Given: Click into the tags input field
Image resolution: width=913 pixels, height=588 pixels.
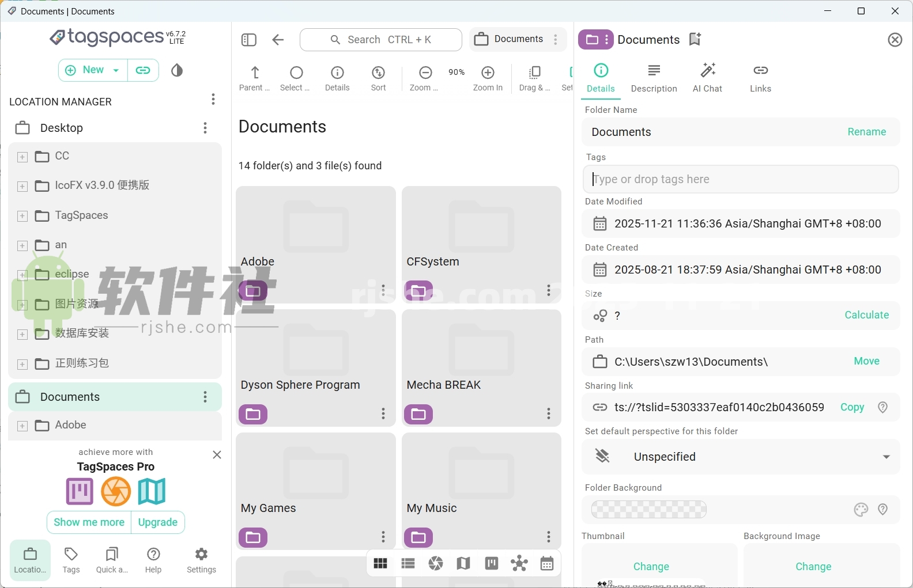Looking at the screenshot, I should coord(741,179).
